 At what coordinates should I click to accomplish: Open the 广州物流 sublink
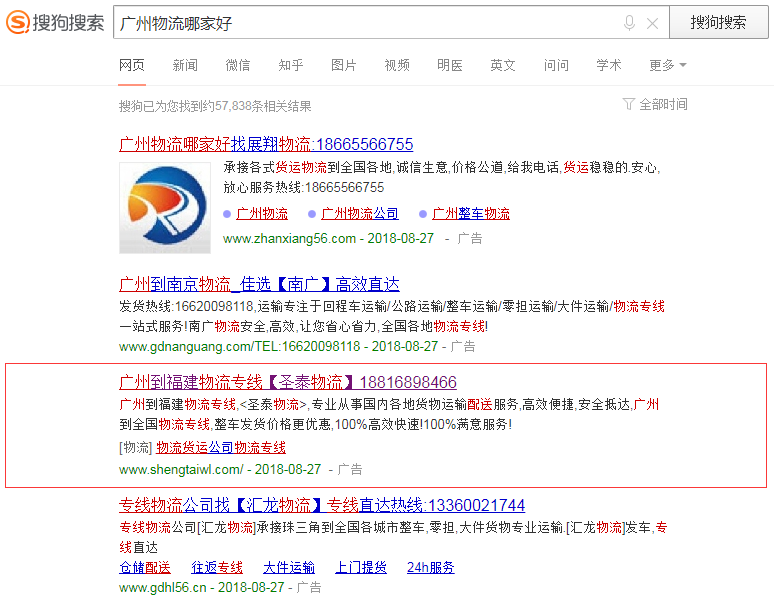pos(262,214)
